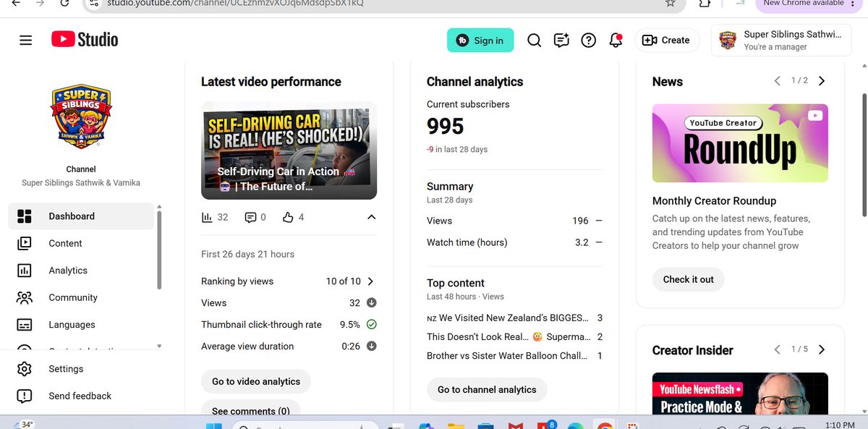This screenshot has height=429, width=868.
Task: Click the down-arrow beside Average view duration
Action: [x=371, y=347]
